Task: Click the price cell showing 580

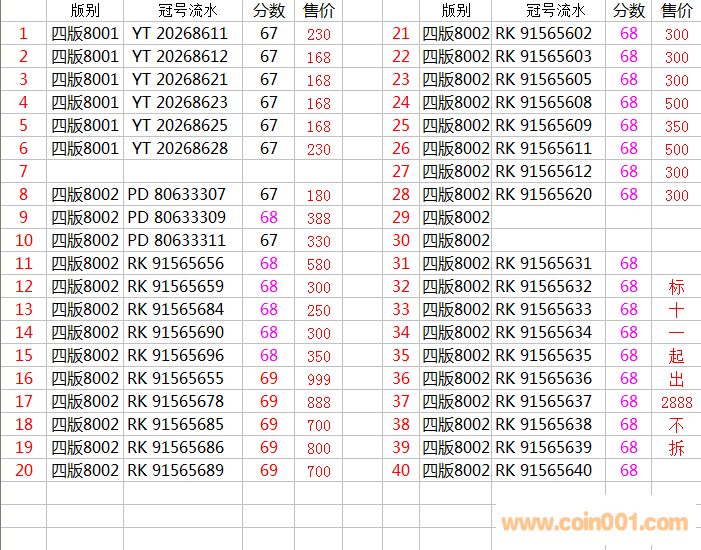Action: click(319, 264)
